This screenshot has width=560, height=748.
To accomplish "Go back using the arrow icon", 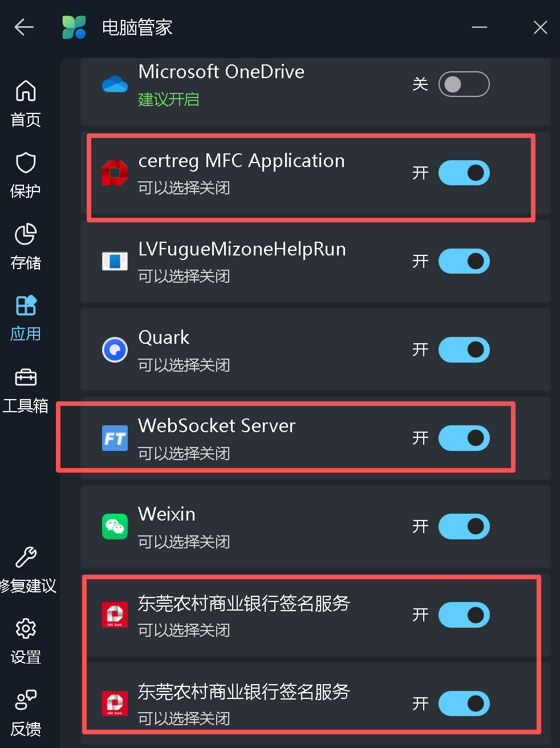I will point(24,27).
